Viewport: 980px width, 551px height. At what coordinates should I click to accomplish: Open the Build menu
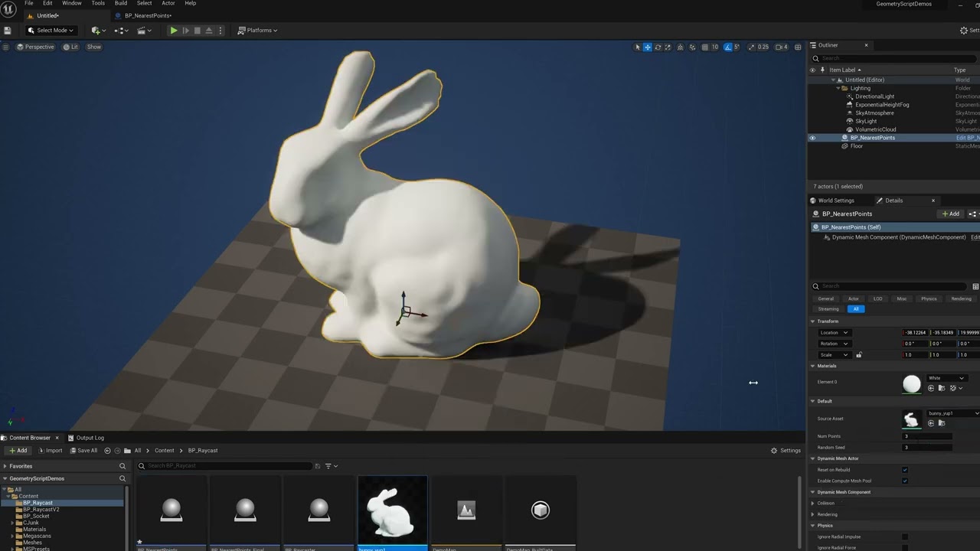pyautogui.click(x=121, y=3)
